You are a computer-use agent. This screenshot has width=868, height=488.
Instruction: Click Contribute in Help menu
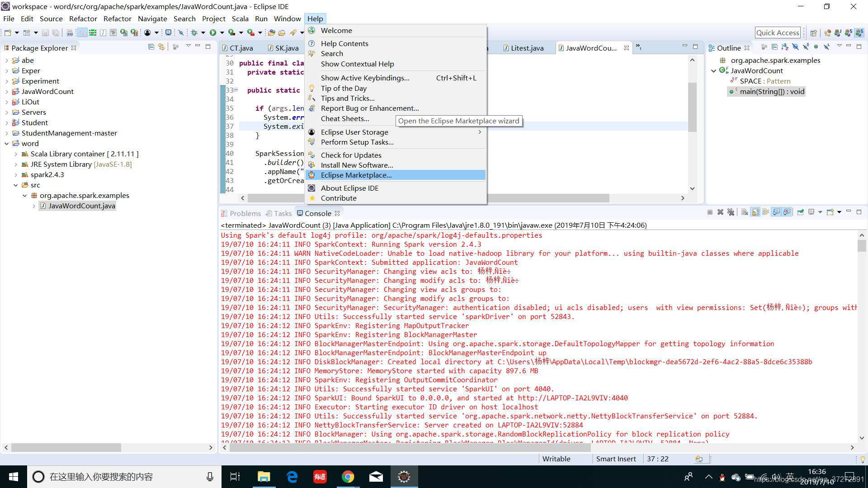(x=396, y=198)
